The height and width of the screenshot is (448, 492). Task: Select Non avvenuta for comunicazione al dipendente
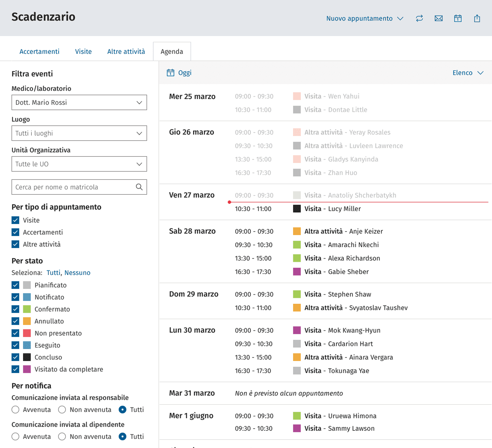point(62,436)
